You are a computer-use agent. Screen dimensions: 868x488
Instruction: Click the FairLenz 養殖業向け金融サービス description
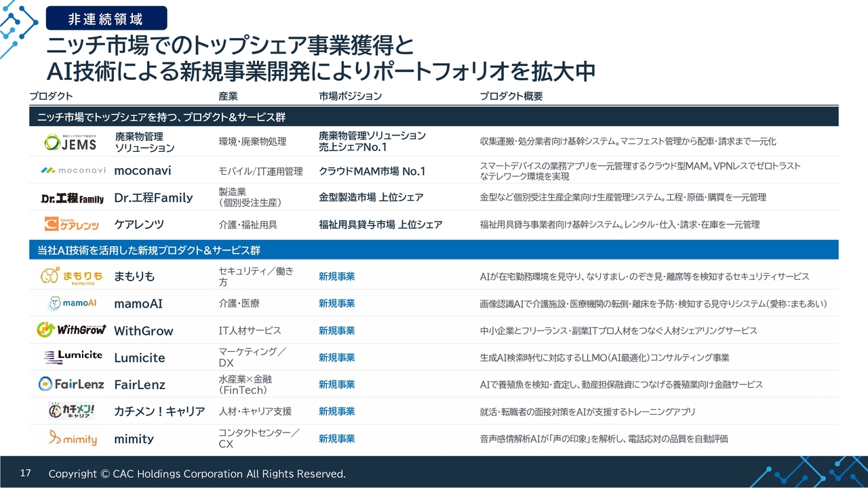pyautogui.click(x=621, y=384)
